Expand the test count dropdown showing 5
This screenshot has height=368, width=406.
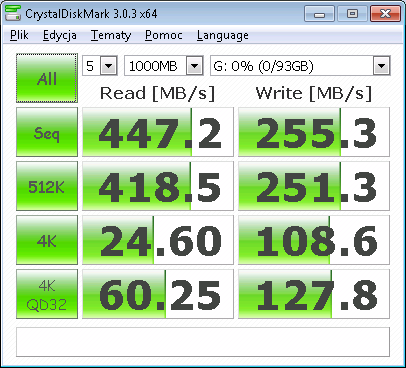(109, 66)
